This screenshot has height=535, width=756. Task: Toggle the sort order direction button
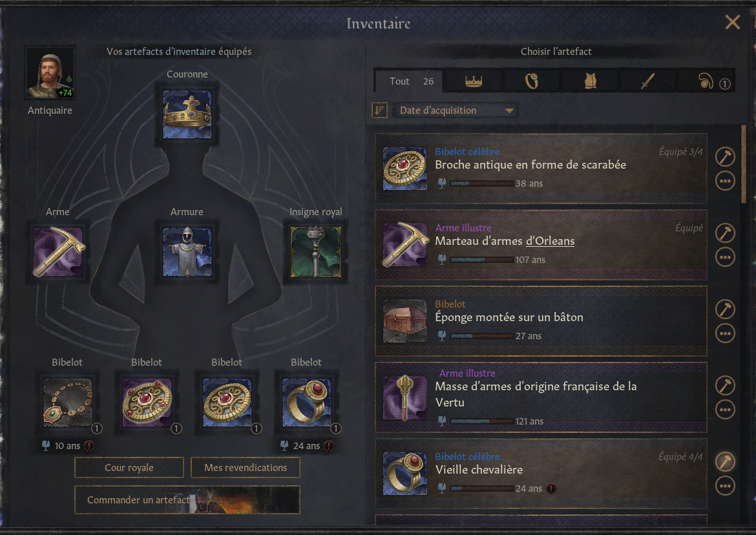(380, 110)
